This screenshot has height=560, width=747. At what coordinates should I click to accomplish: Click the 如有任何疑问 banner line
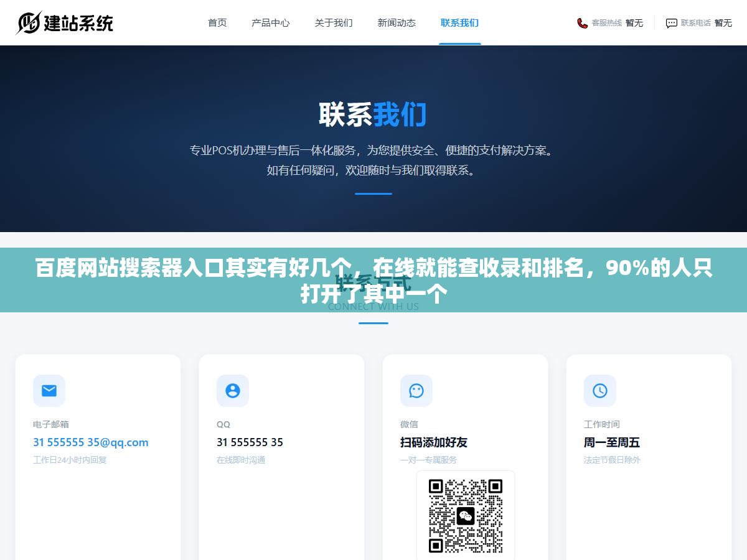point(372,170)
